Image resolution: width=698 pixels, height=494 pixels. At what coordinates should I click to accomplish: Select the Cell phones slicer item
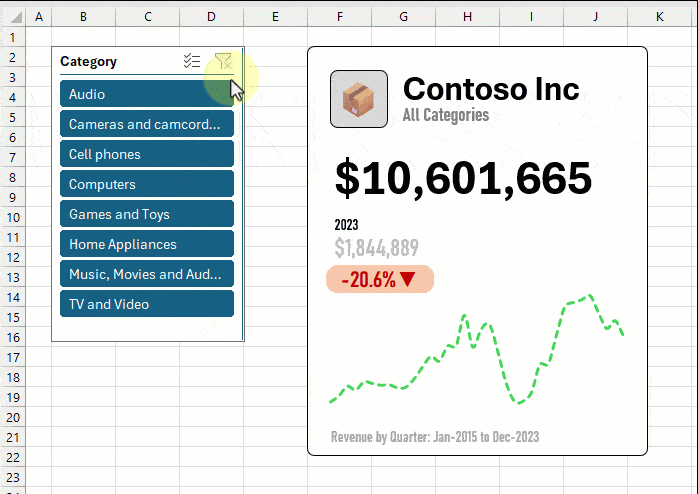147,154
